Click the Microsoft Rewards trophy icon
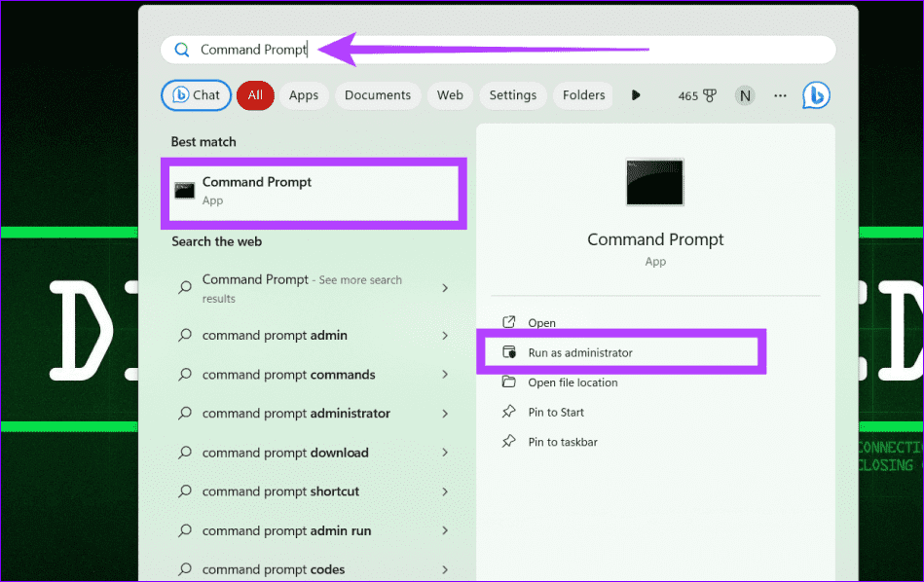This screenshot has width=924, height=582. coord(710,95)
